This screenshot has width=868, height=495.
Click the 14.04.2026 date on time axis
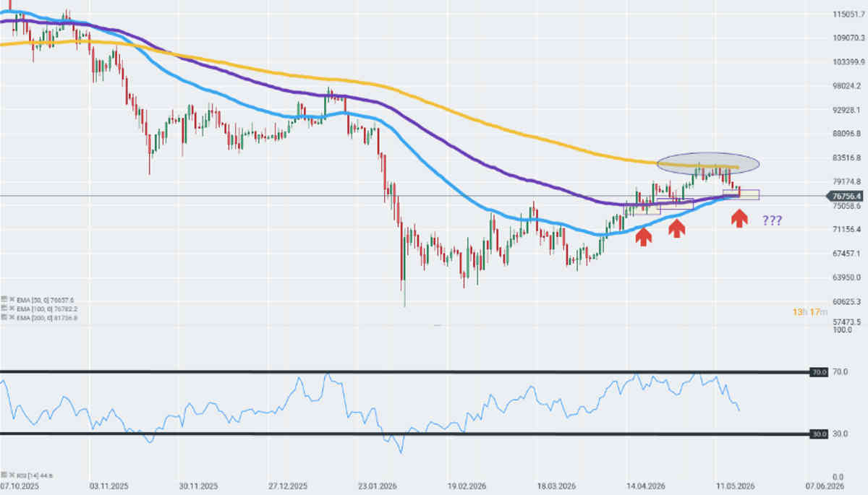tap(646, 486)
